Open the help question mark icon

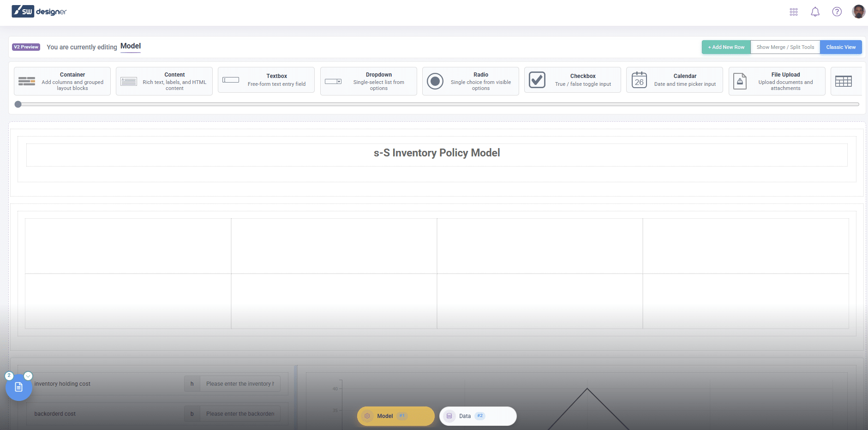837,12
